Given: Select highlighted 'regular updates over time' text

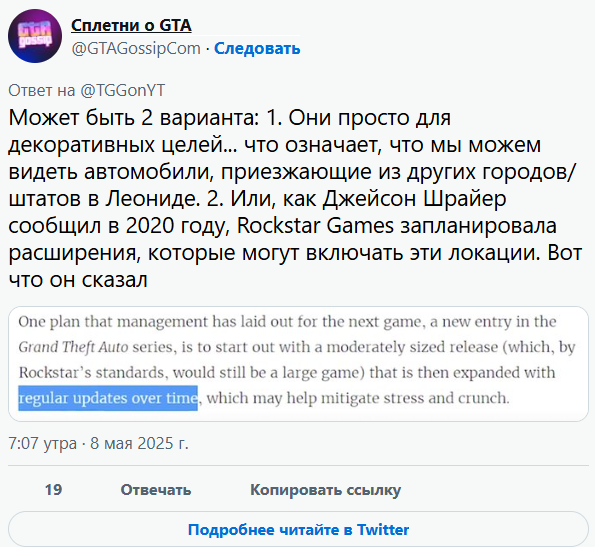Looking at the screenshot, I should click(108, 398).
